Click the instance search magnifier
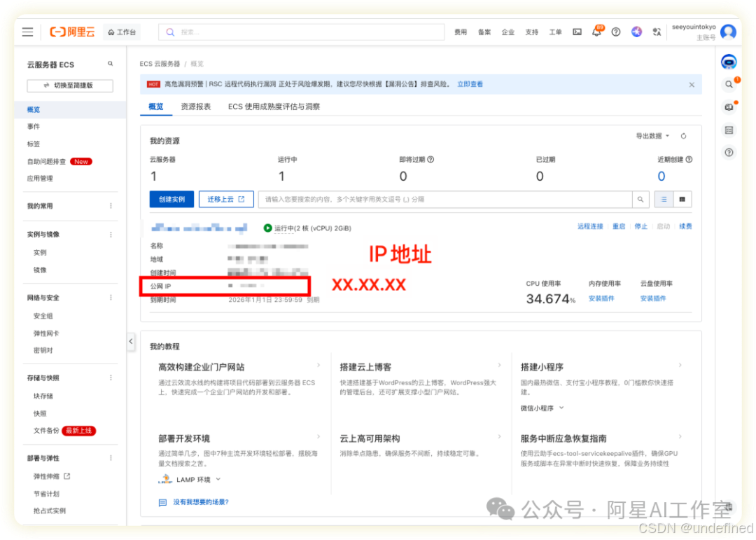The image size is (756, 540). (x=640, y=200)
